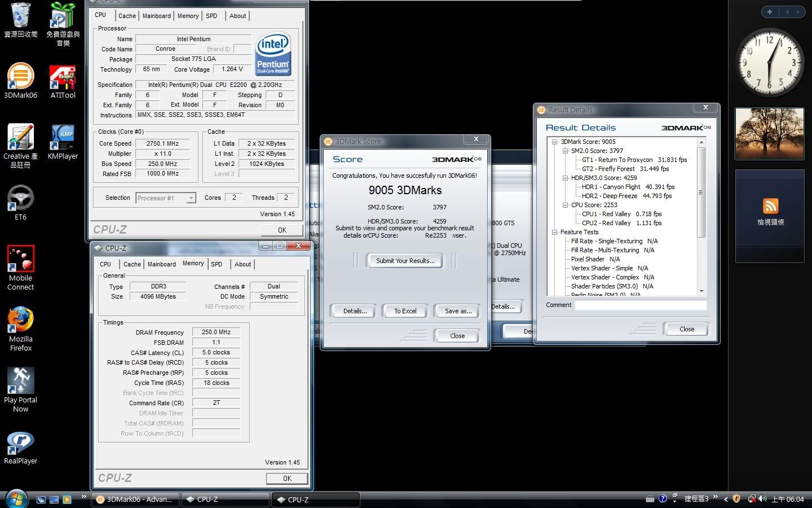Expand the shortcut area toolbar chevron
Image resolution: width=812 pixels, height=508 pixels.
click(x=716, y=497)
